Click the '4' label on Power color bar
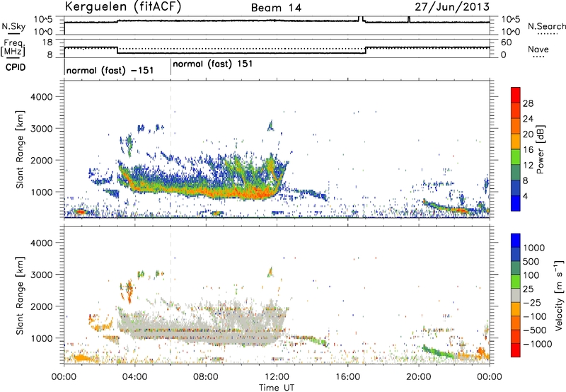 tap(526, 196)
